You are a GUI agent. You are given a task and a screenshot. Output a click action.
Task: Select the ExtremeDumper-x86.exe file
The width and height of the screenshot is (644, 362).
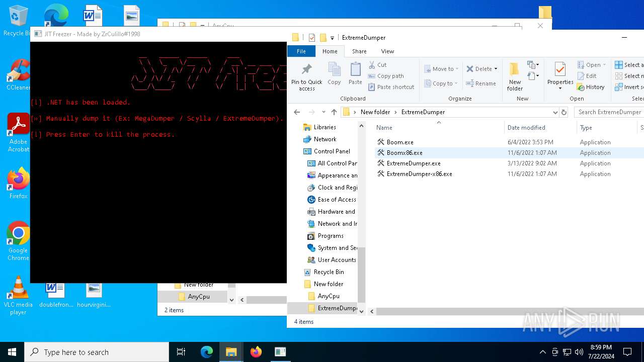pos(419,174)
